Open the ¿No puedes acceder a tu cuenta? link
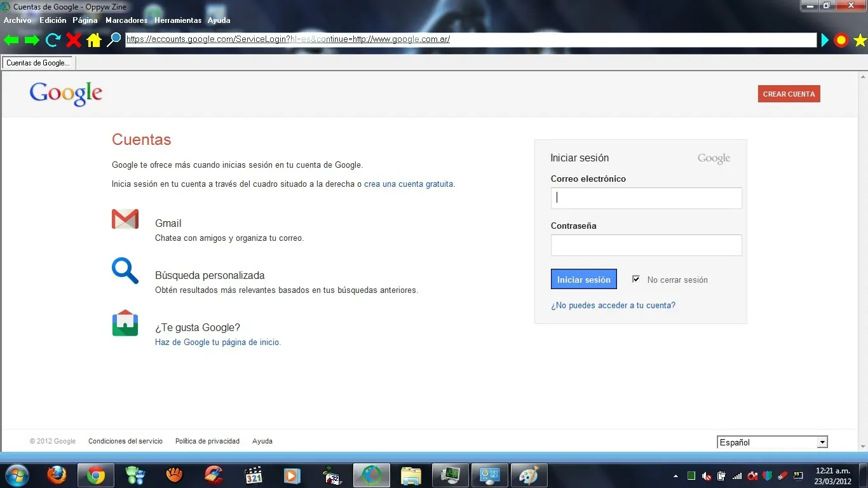Screen dimensions: 868x488 click(613, 306)
